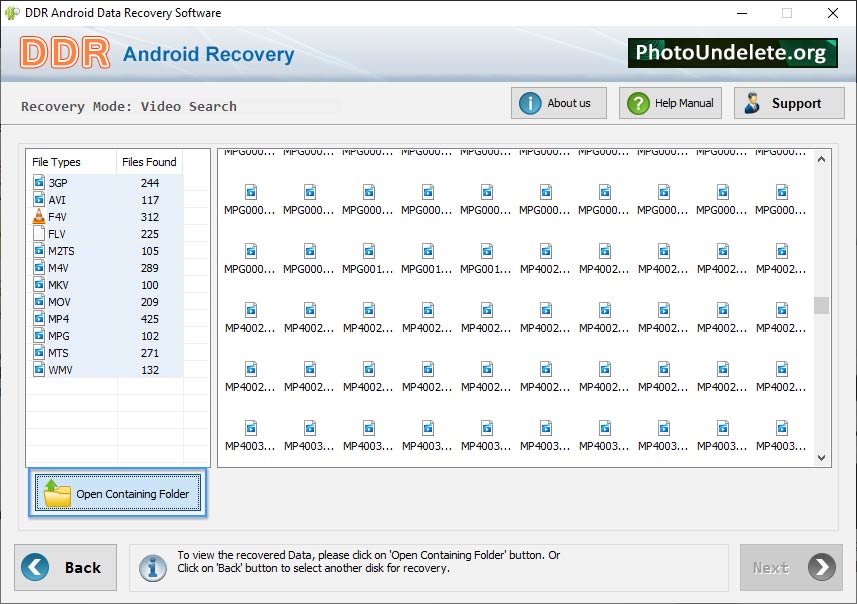Image resolution: width=857 pixels, height=604 pixels.
Task: Visit the PhotoUndelete.org banner link
Action: coord(732,53)
